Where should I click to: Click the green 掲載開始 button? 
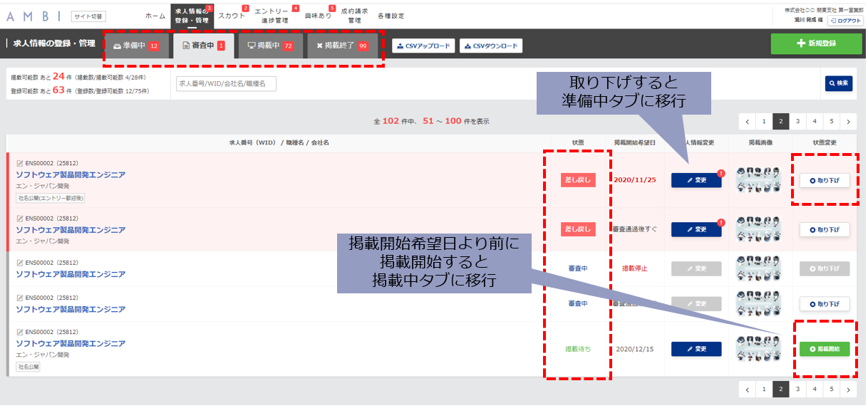tap(825, 349)
